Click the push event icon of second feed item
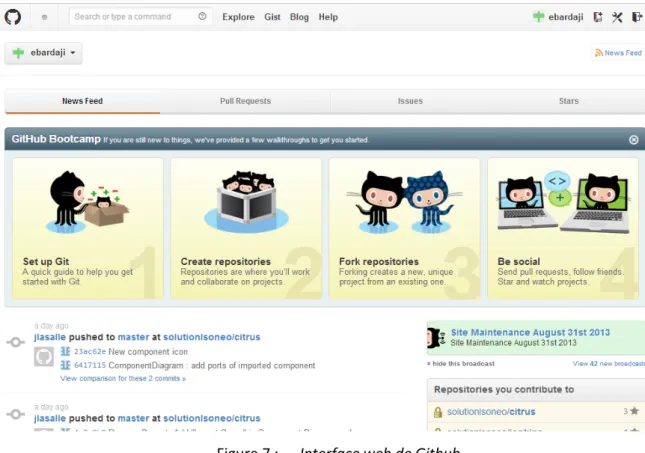This screenshot has height=453, width=645. 16,414
